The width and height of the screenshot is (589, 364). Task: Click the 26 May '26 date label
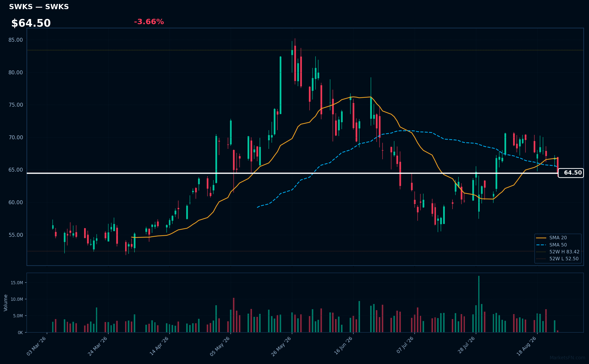pos(281,346)
